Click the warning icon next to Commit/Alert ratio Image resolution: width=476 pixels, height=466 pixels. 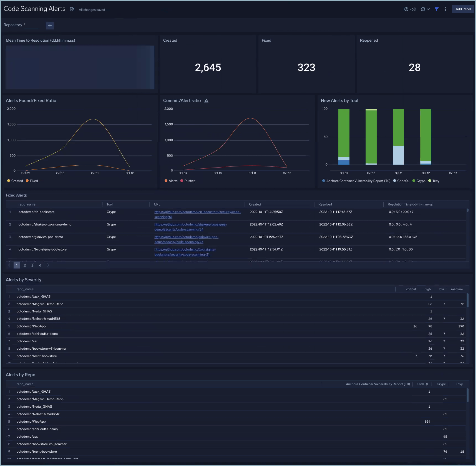[x=206, y=101]
